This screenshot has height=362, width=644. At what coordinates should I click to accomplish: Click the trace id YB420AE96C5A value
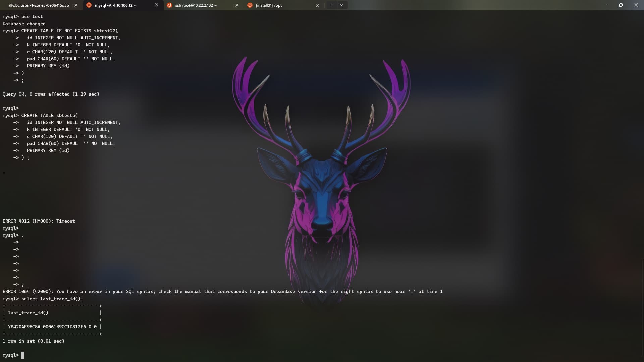[52, 327]
